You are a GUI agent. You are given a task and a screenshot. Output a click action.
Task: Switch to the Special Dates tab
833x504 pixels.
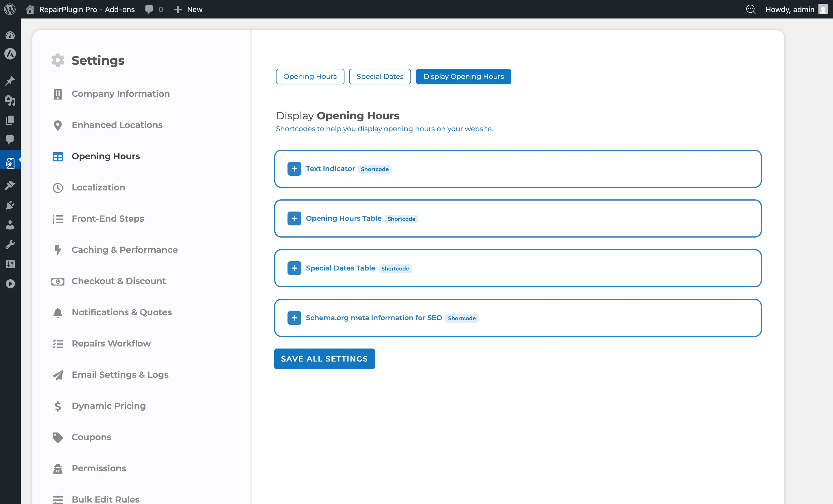380,76
